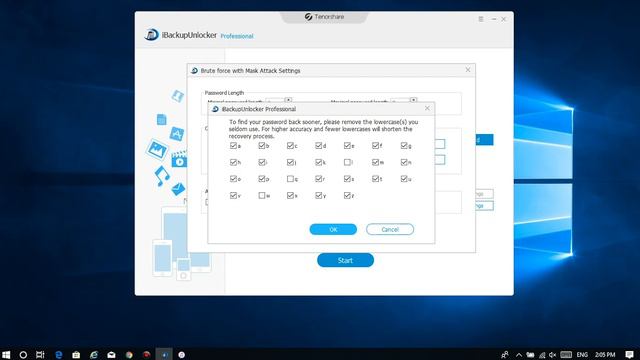Open the Action Center notifications icon
640x360 pixels.
629,355
